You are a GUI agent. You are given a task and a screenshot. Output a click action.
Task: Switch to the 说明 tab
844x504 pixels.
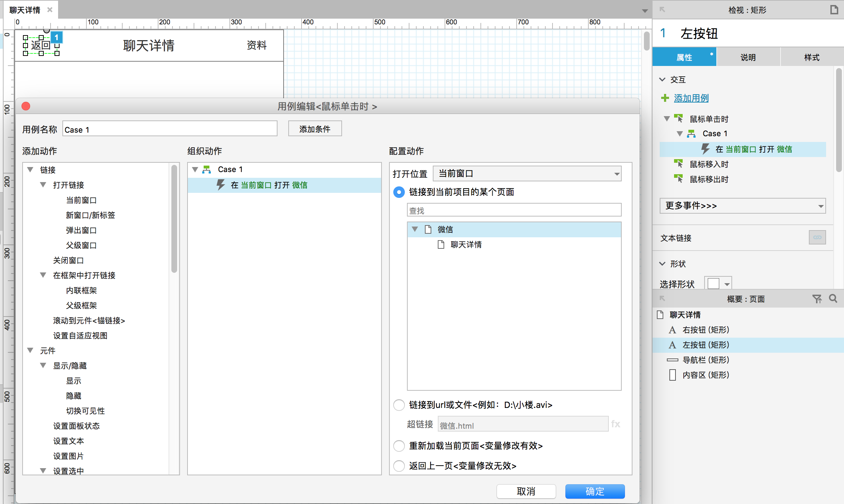coord(748,57)
